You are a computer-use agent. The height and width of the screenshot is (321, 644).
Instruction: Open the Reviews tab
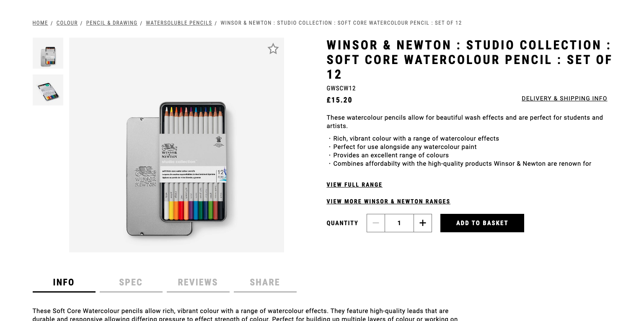(x=198, y=282)
